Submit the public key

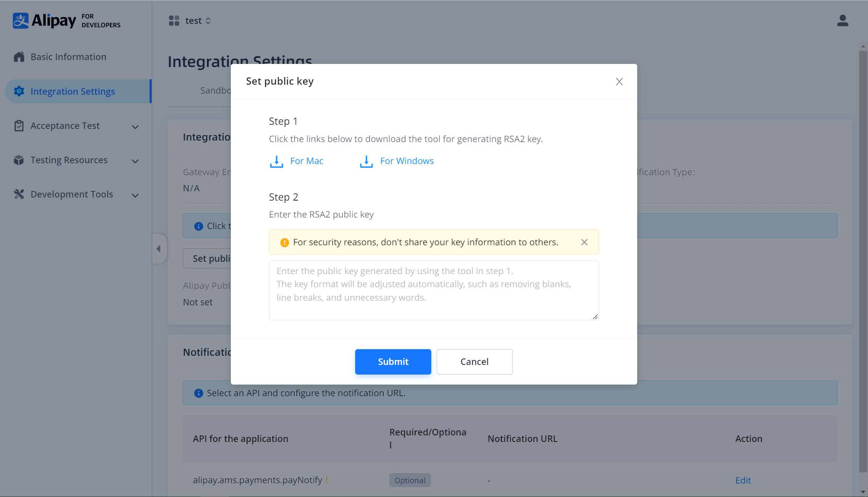[393, 361]
